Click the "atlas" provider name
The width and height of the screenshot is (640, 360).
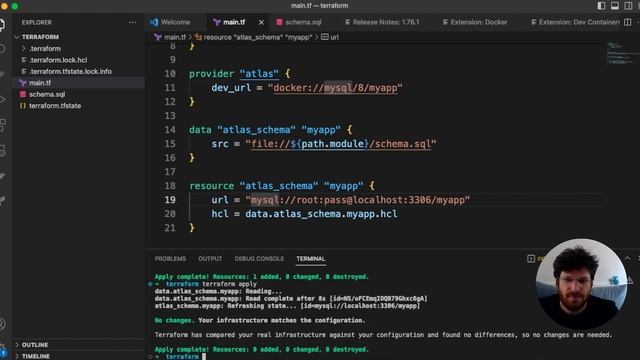(259, 74)
